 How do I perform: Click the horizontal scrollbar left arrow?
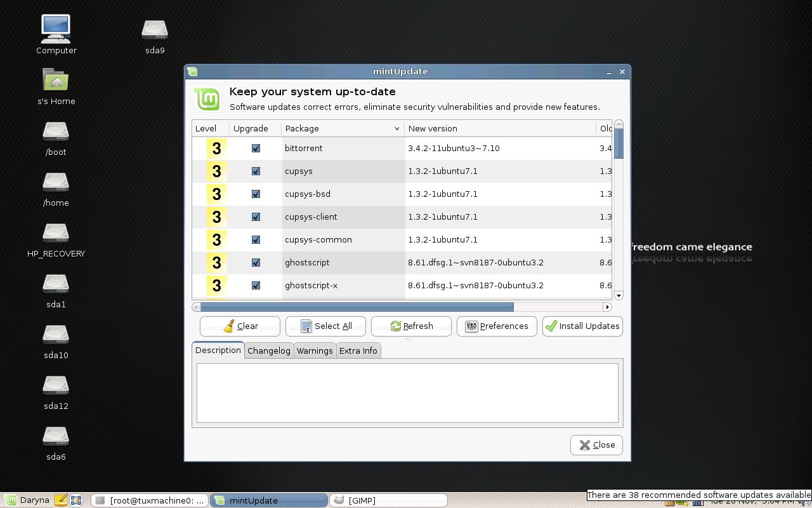pyautogui.click(x=196, y=307)
